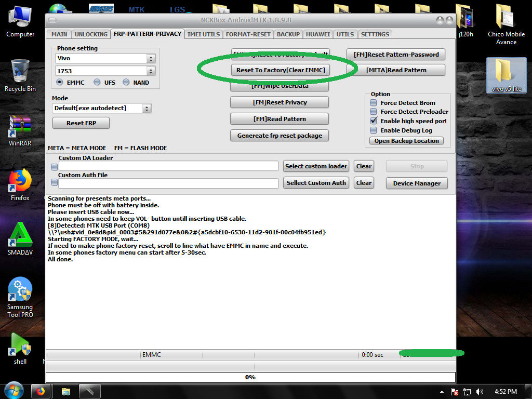The height and width of the screenshot is (399, 532).
Task: Click the 'All done.' log line
Action: (60, 259)
